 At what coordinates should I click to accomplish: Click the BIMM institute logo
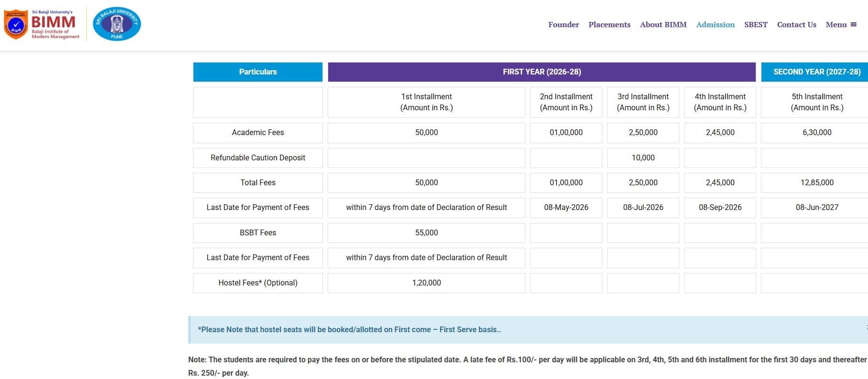tap(42, 24)
